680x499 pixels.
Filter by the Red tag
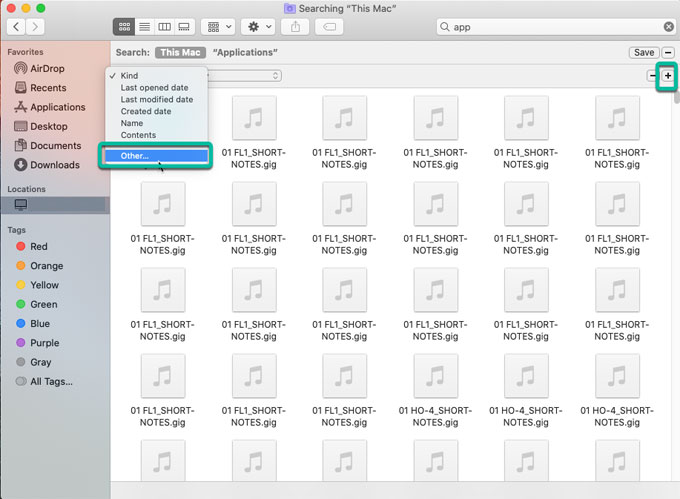click(38, 246)
